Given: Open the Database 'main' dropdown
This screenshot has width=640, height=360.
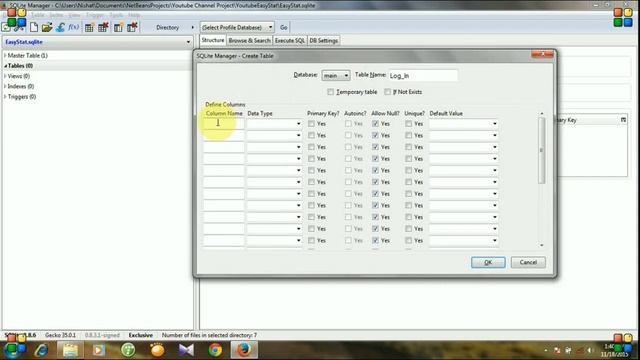Looking at the screenshot, I should 336,76.
